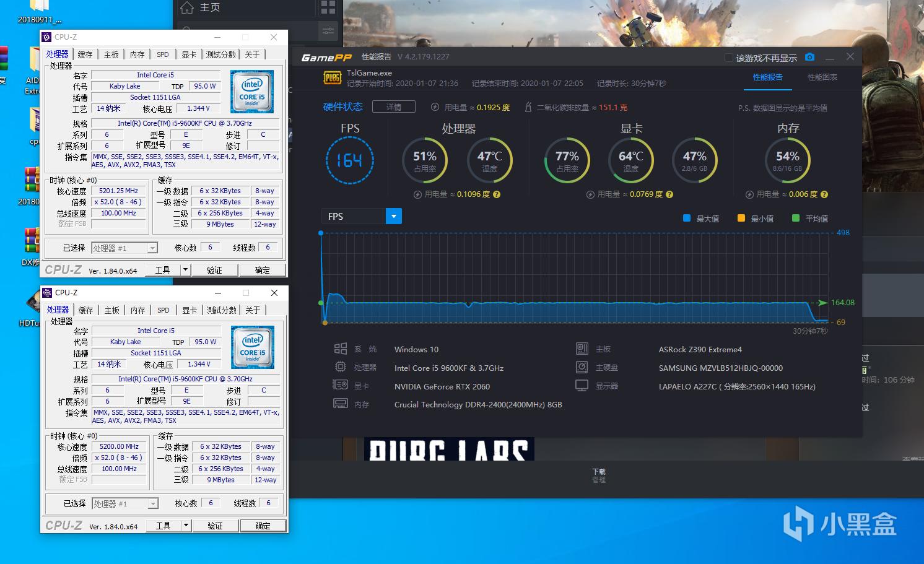Check the 'do not show for this game' box
The image size is (924, 564).
[x=729, y=58]
